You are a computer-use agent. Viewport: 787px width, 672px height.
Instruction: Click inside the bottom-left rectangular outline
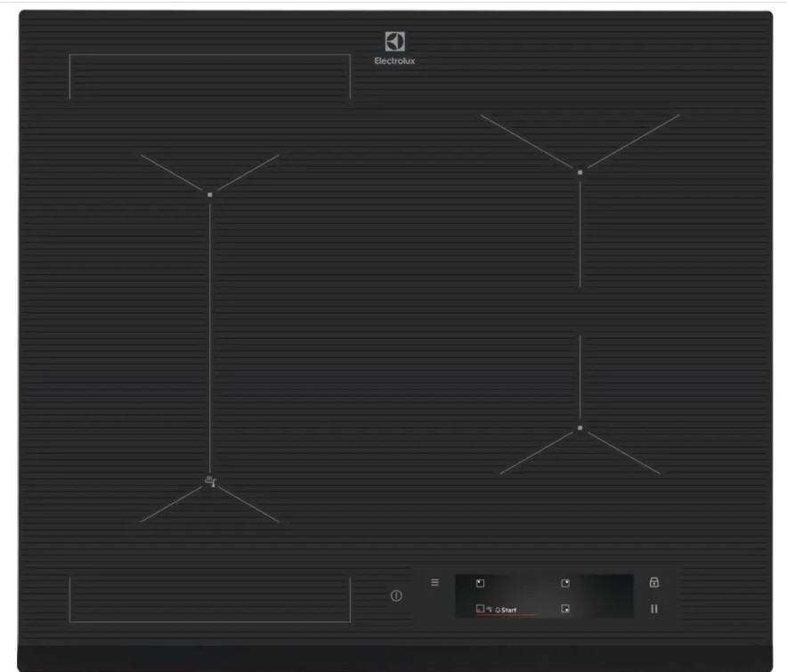click(209, 599)
